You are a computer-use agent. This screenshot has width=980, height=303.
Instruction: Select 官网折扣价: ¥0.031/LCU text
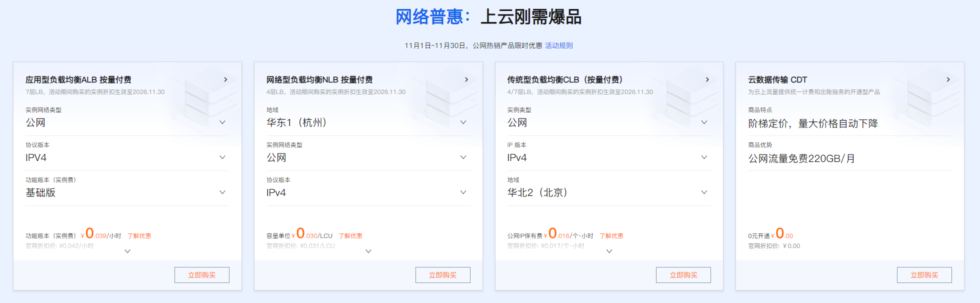click(x=300, y=246)
